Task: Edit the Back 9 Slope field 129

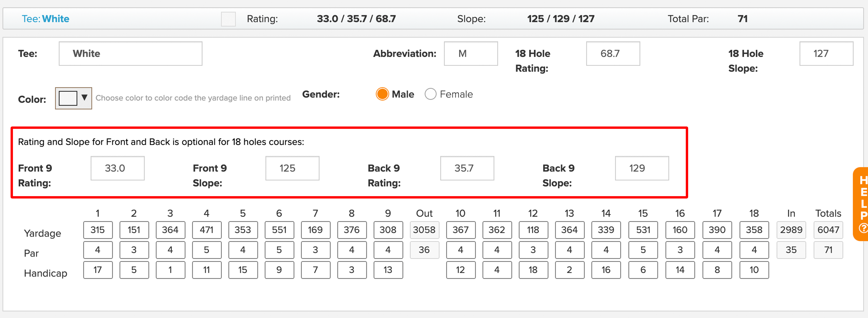Action: pos(642,168)
